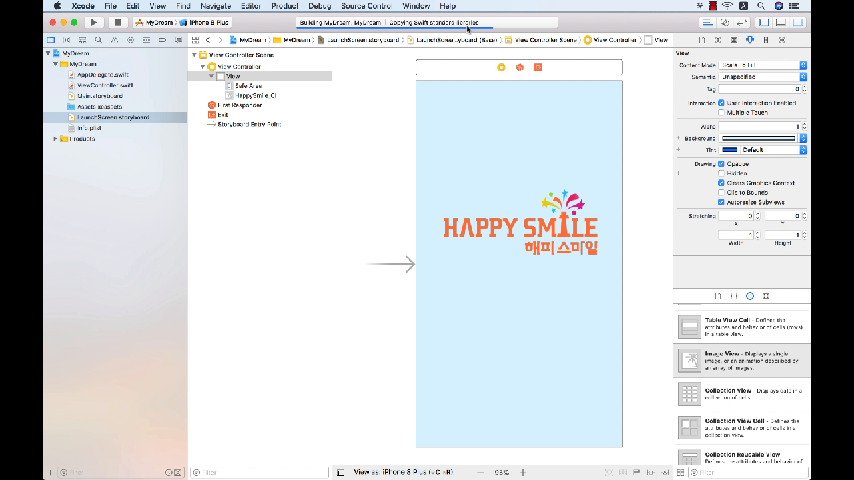This screenshot has height=480, width=854.
Task: Click the Background color well
Action: pyautogui.click(x=758, y=138)
